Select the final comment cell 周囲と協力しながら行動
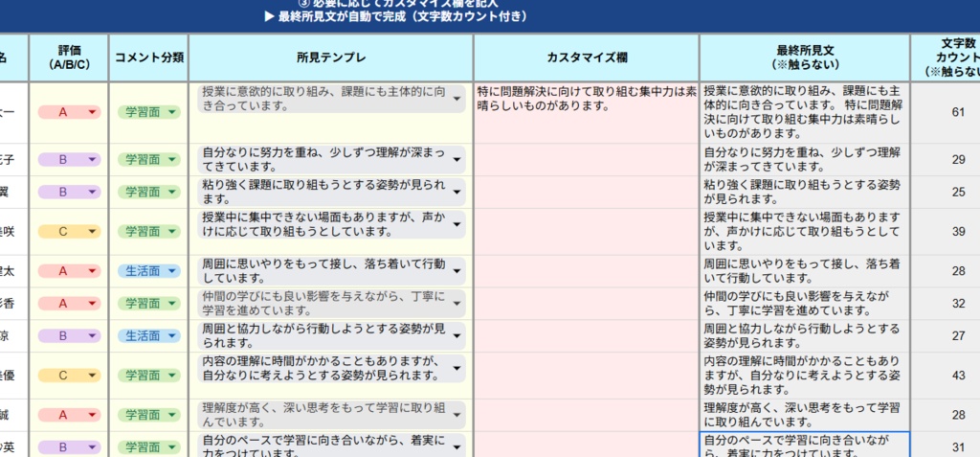980x457 pixels. coord(804,336)
